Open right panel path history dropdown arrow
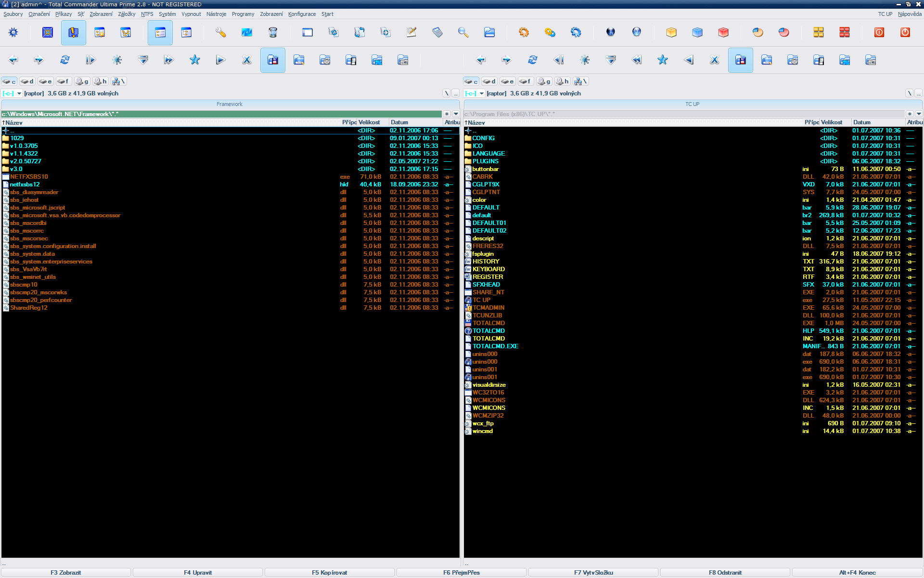Image resolution: width=924 pixels, height=578 pixels. (x=919, y=114)
